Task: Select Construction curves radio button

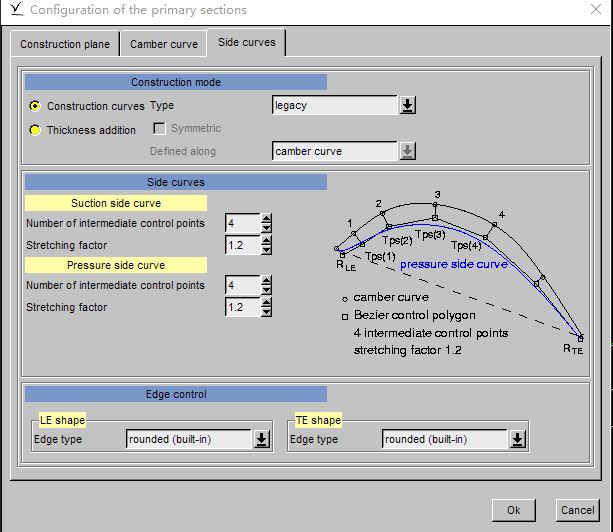Action: (36, 106)
